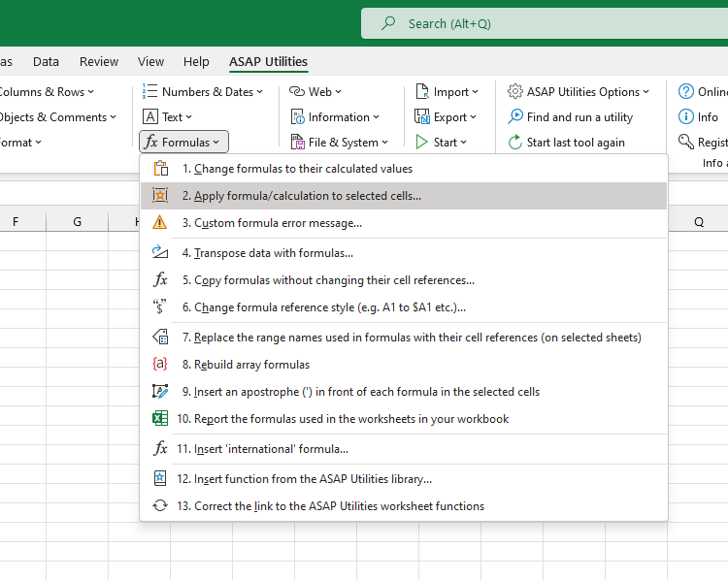Switch to the Data ribbon tab
728x580 pixels.
click(46, 62)
